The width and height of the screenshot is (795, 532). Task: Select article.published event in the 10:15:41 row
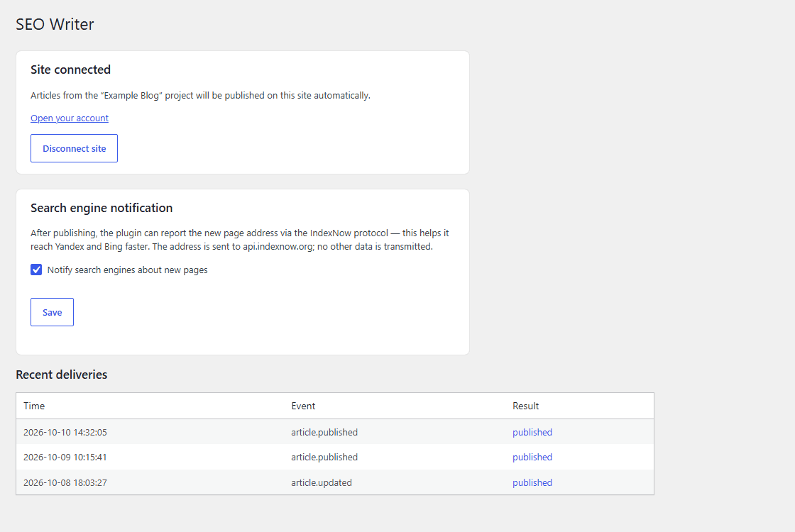tap(324, 457)
